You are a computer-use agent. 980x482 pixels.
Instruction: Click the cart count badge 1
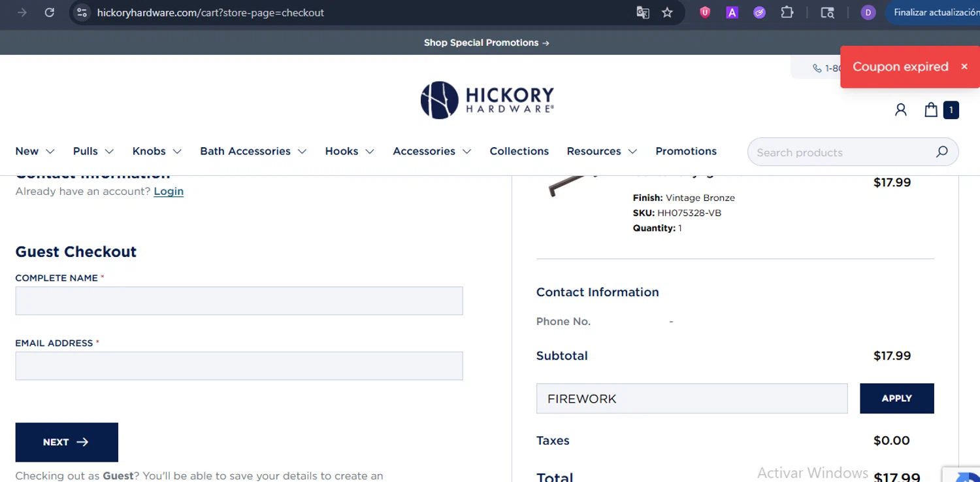[x=951, y=110]
